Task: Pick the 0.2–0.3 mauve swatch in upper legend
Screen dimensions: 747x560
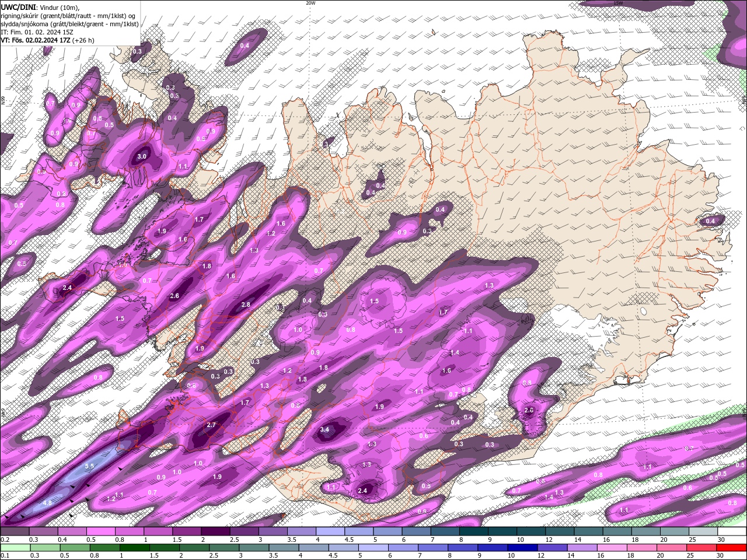Action: point(15,531)
